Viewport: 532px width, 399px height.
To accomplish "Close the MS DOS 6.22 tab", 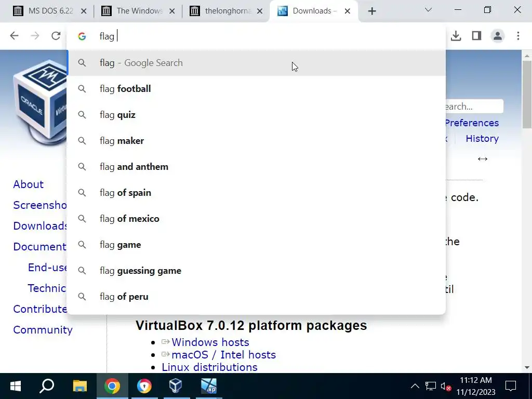I will (84, 11).
